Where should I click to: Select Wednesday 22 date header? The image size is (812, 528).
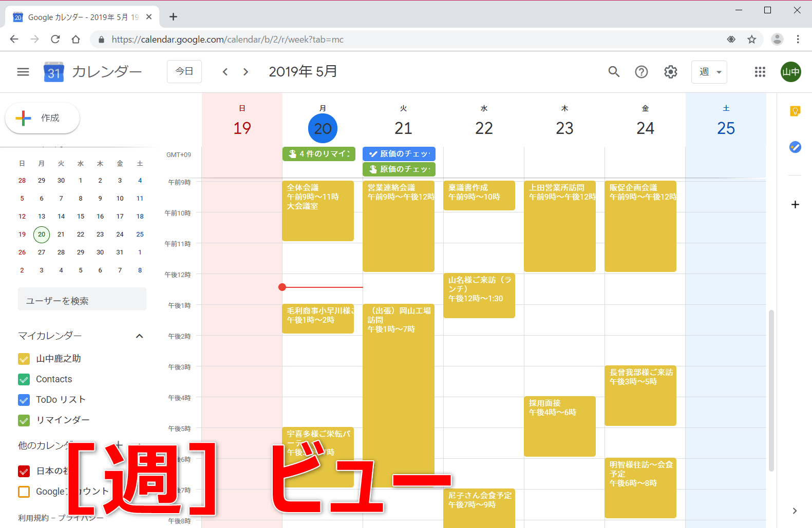point(484,128)
